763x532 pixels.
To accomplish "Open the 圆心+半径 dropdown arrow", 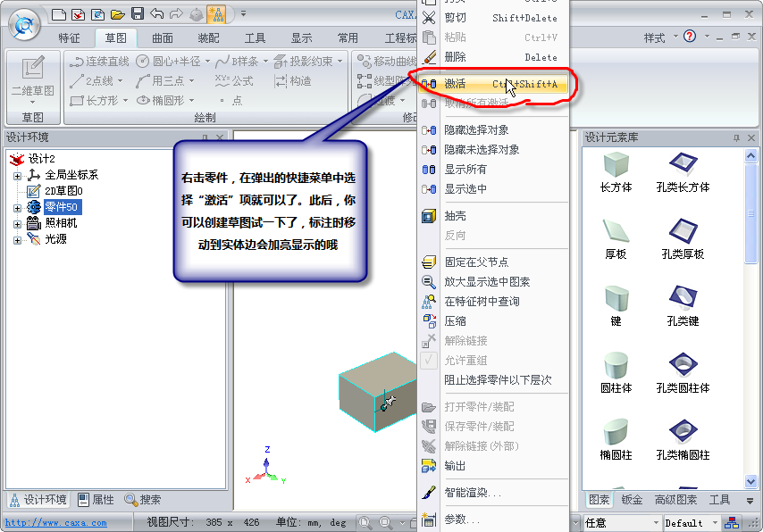I will pos(208,62).
